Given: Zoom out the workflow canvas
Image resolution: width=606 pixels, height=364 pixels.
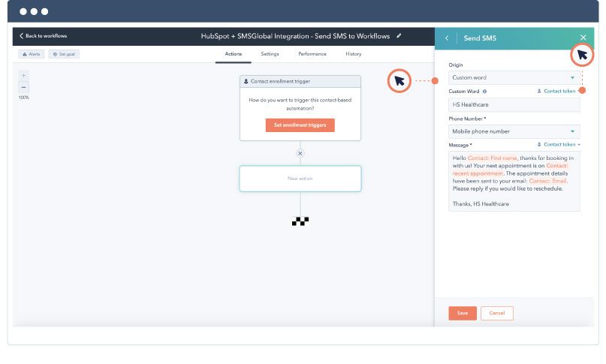Looking at the screenshot, I should pyautogui.click(x=23, y=87).
